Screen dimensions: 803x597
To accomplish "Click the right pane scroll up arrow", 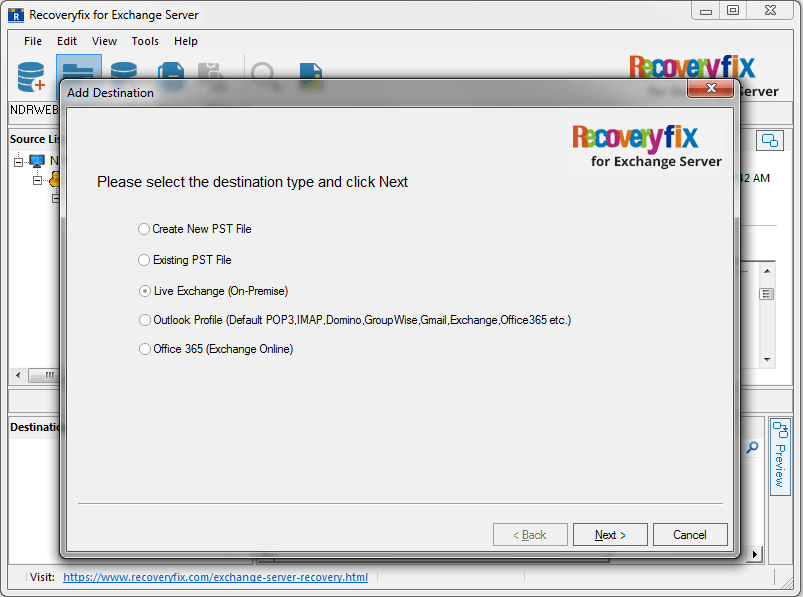I will 767,271.
